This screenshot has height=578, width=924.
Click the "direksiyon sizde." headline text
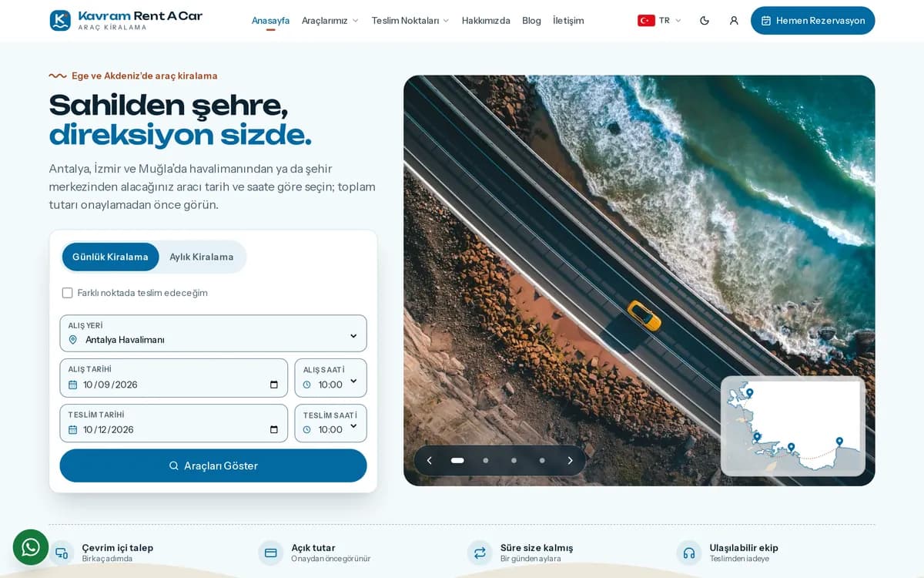[x=180, y=135]
